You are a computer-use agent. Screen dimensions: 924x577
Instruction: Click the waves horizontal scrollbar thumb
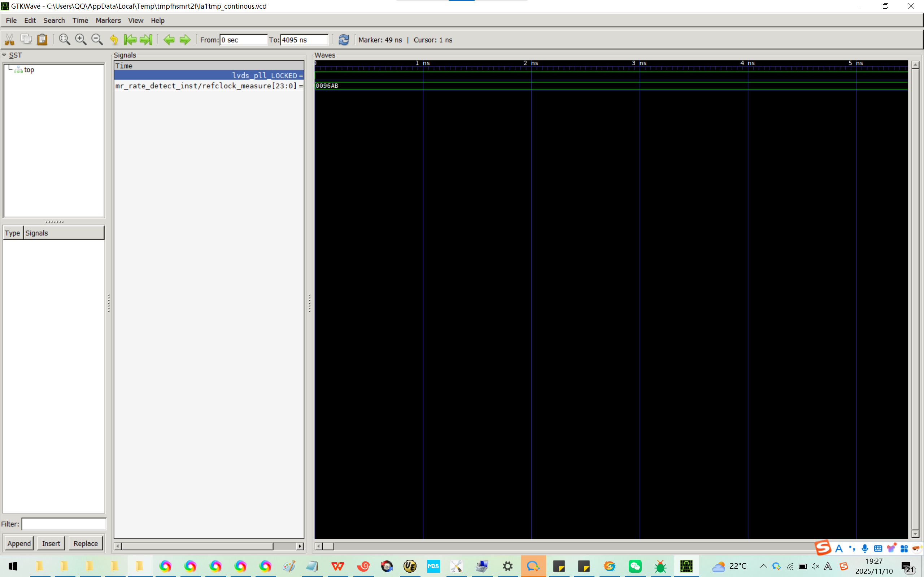click(328, 546)
